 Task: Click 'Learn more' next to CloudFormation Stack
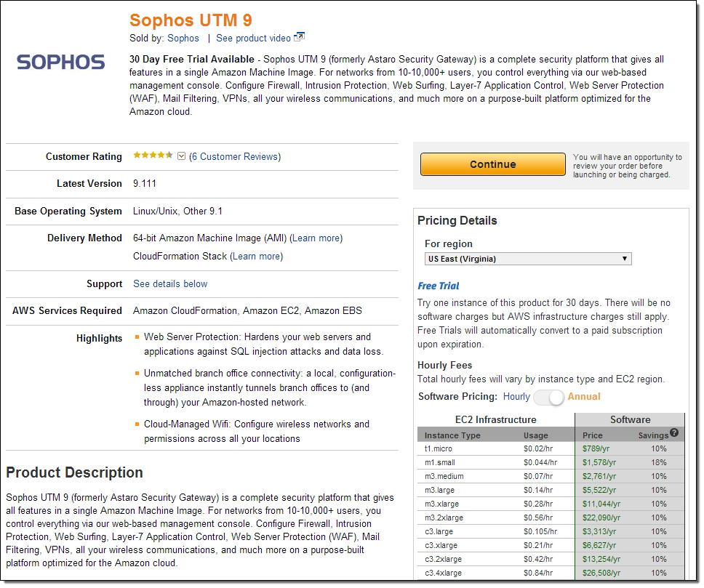(257, 256)
